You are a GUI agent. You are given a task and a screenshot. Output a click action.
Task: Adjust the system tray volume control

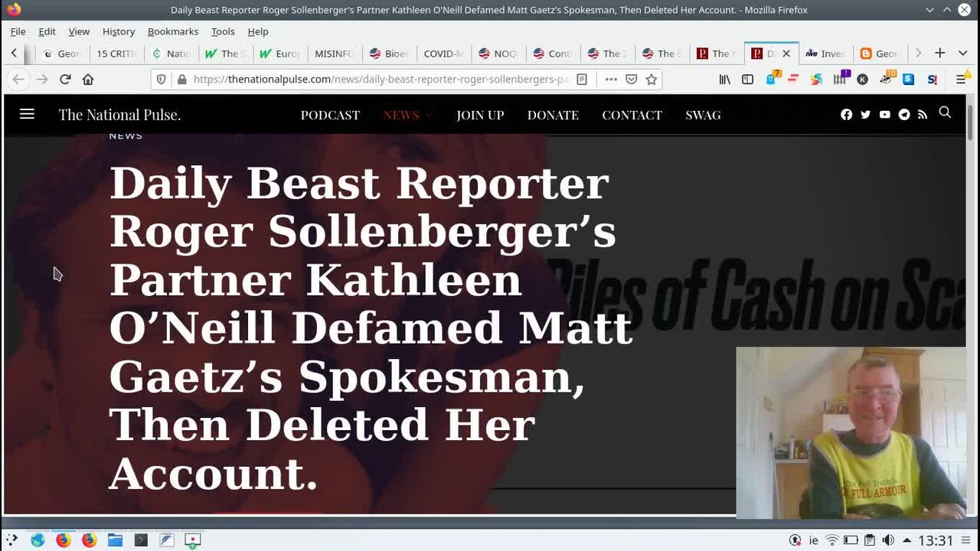888,540
